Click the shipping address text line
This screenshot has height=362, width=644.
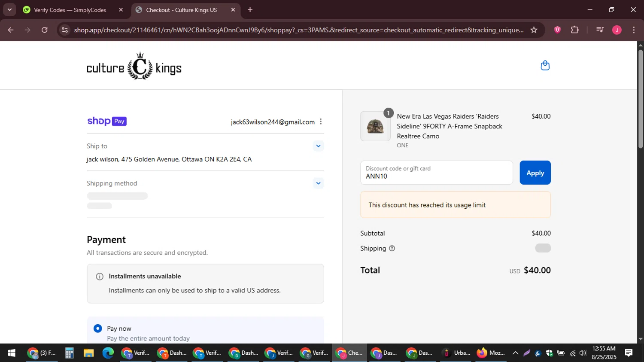(169, 159)
